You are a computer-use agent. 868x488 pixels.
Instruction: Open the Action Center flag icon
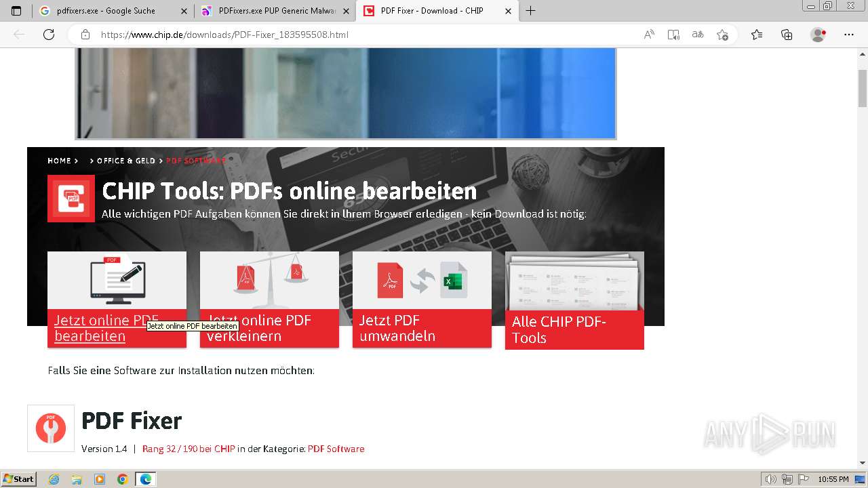(802, 479)
